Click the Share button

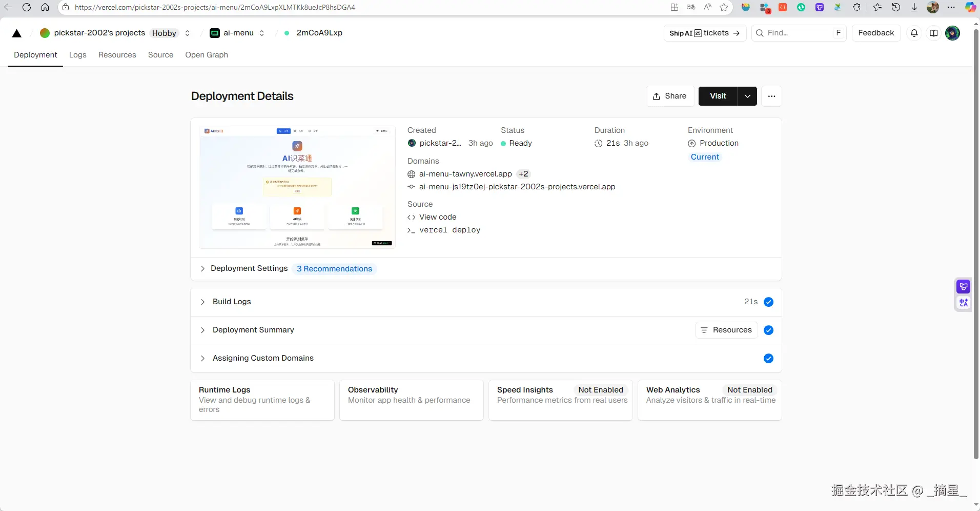click(x=670, y=96)
